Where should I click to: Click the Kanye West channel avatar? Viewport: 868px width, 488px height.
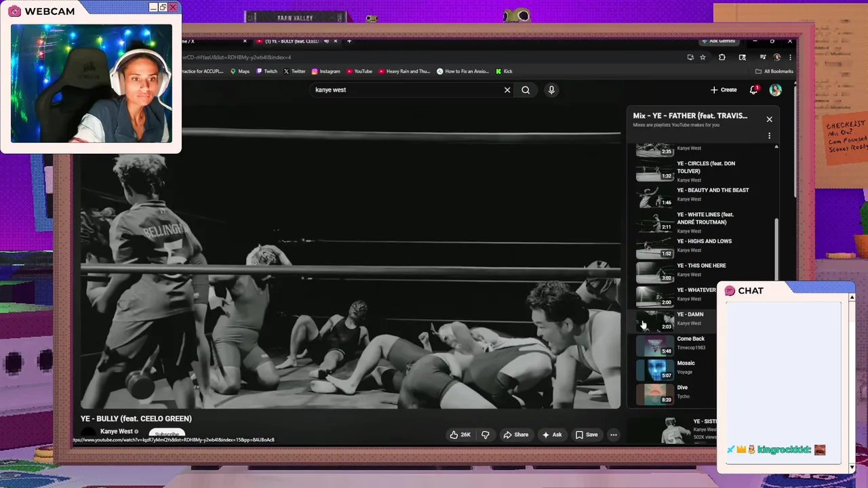pos(88,432)
